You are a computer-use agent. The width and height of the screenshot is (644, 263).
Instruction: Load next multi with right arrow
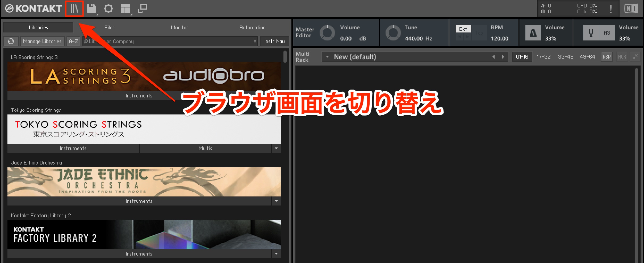pos(503,57)
